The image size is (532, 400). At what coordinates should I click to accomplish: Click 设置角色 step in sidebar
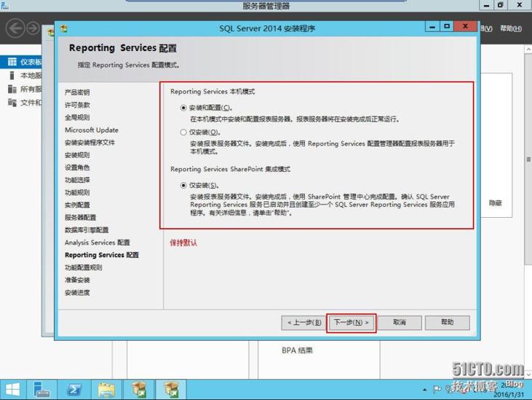77,168
